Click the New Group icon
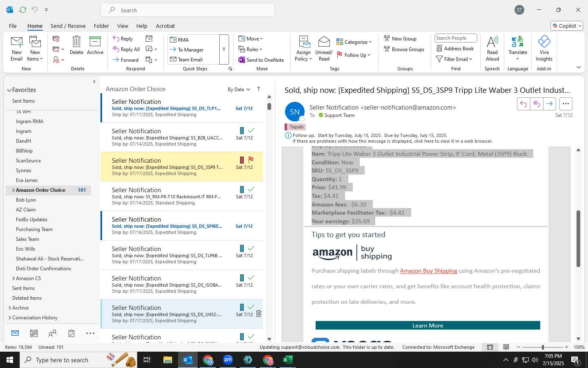The height and width of the screenshot is (368, 588). pos(387,38)
